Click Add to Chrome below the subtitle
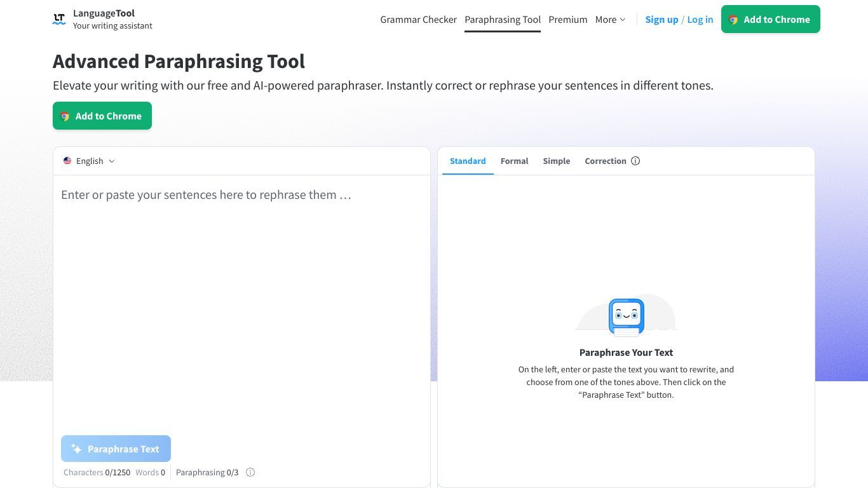This screenshot has width=868, height=488. tap(102, 116)
